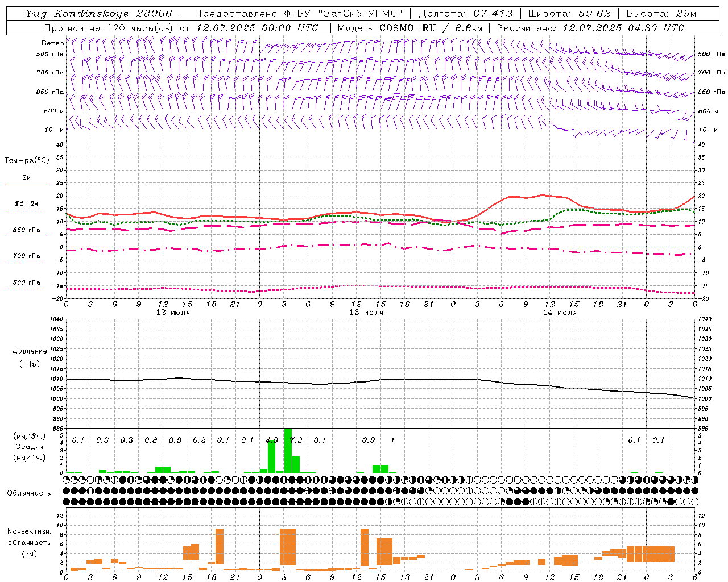This screenshot has height=582, width=728.
Task: Click the tallest green precipitation bar
Action: tap(288, 450)
